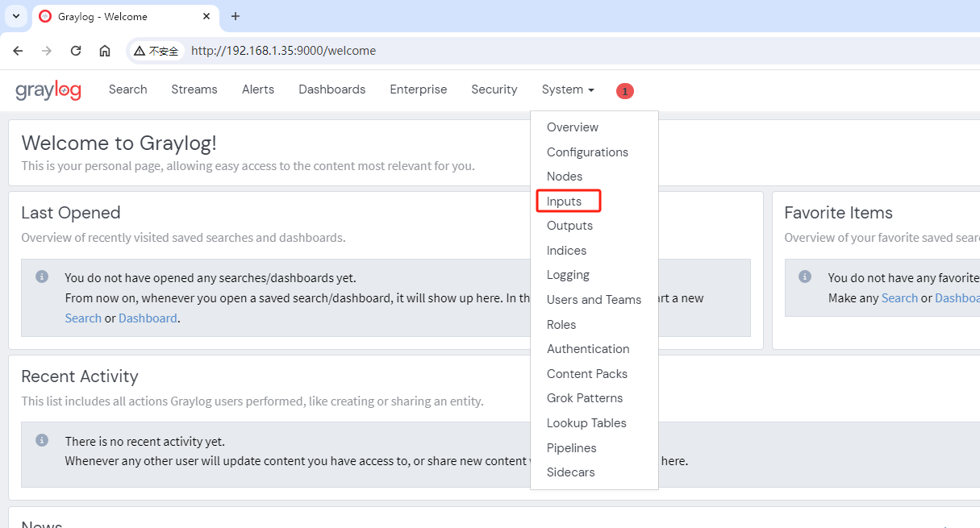Image resolution: width=980 pixels, height=528 pixels.
Task: Follow the Search link in Favorite Items
Action: (x=899, y=298)
